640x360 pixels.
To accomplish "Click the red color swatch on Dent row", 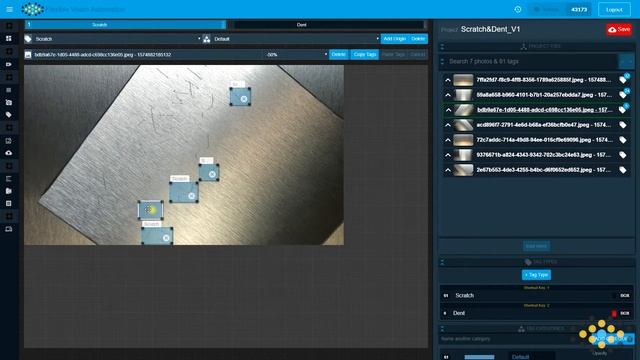I will click(x=614, y=313).
